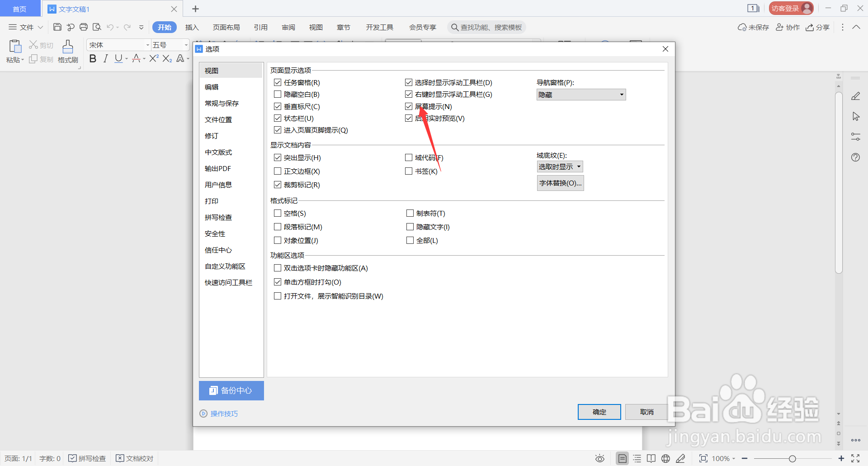Switch to the 插入 ribbon tab
This screenshot has width=868, height=466.
pyautogui.click(x=192, y=27)
